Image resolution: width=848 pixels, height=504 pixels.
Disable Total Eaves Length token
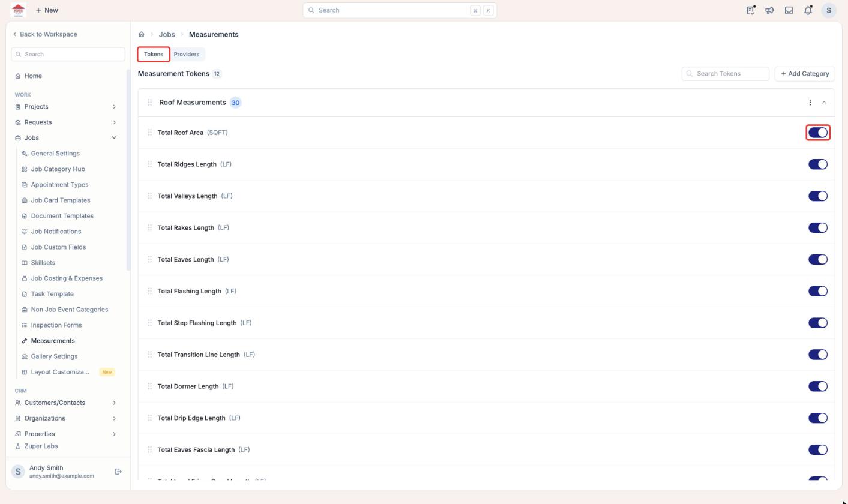[x=818, y=260]
